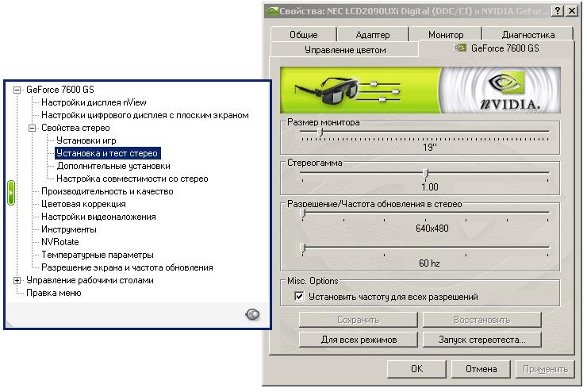Launch 'Запуск стереотеста...' button
The height and width of the screenshot is (392, 587).
tap(481, 340)
